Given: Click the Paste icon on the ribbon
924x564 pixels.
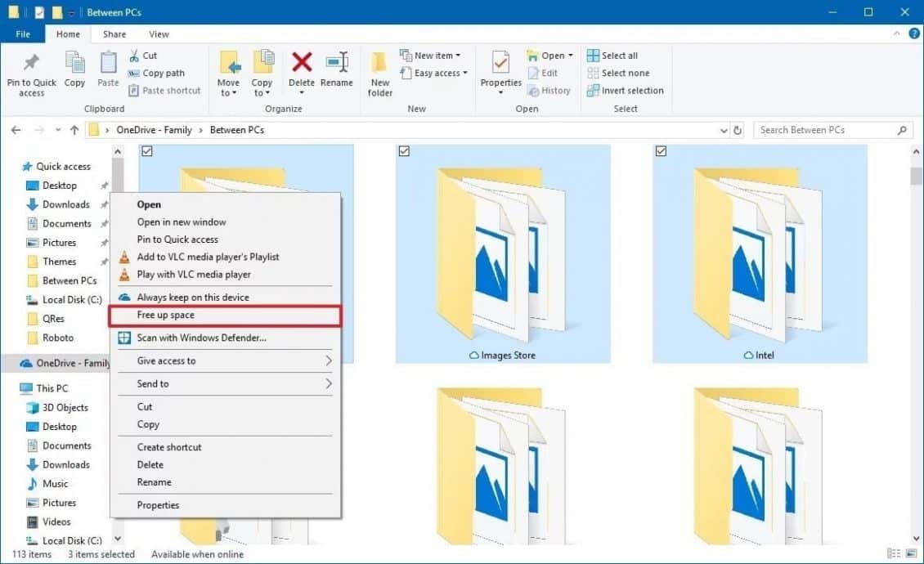Looking at the screenshot, I should click(106, 69).
